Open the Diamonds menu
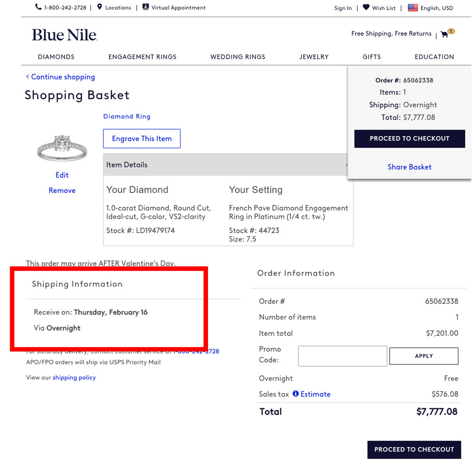This screenshot has width=476, height=462. pyautogui.click(x=56, y=57)
